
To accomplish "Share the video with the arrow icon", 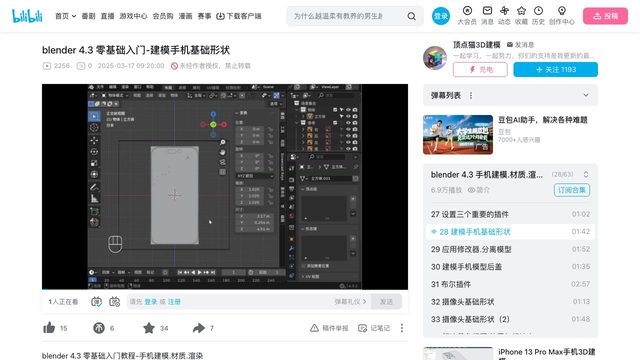I will click(199, 328).
